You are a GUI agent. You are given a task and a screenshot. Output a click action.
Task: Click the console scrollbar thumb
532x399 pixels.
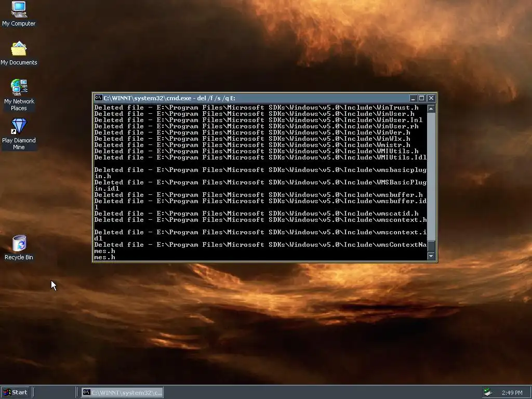[x=431, y=246]
